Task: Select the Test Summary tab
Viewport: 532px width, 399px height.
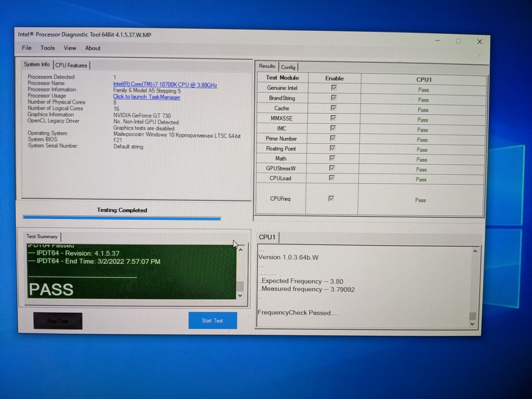Action: (x=42, y=236)
